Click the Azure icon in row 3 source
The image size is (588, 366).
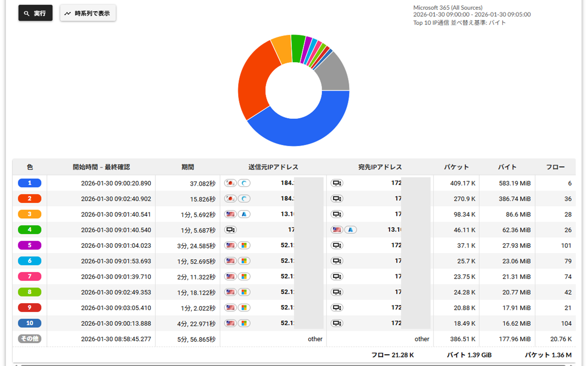coord(244,214)
